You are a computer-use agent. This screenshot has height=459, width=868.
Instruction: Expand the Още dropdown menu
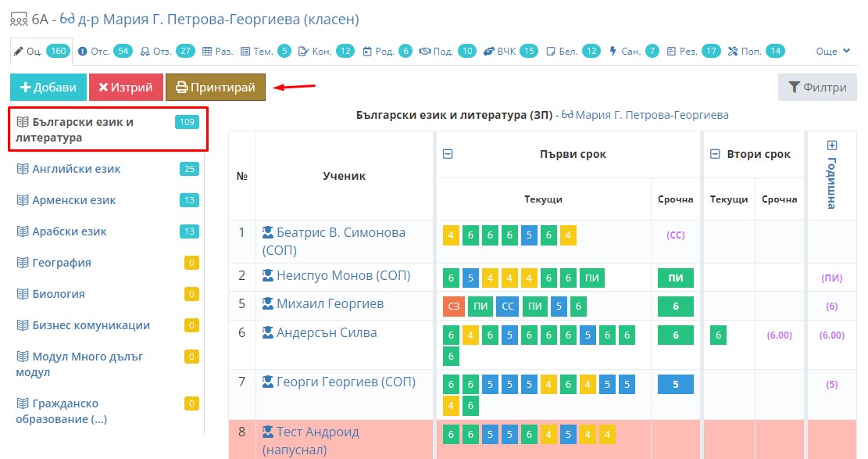click(x=833, y=52)
